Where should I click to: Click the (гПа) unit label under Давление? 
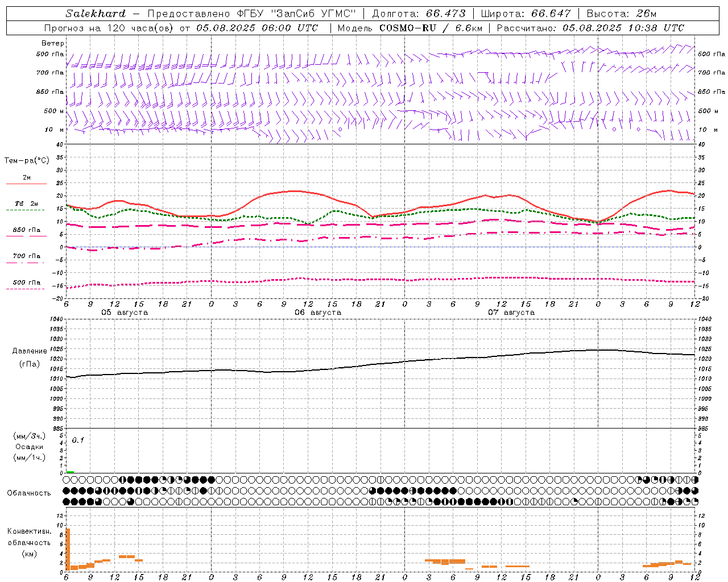click(x=30, y=364)
